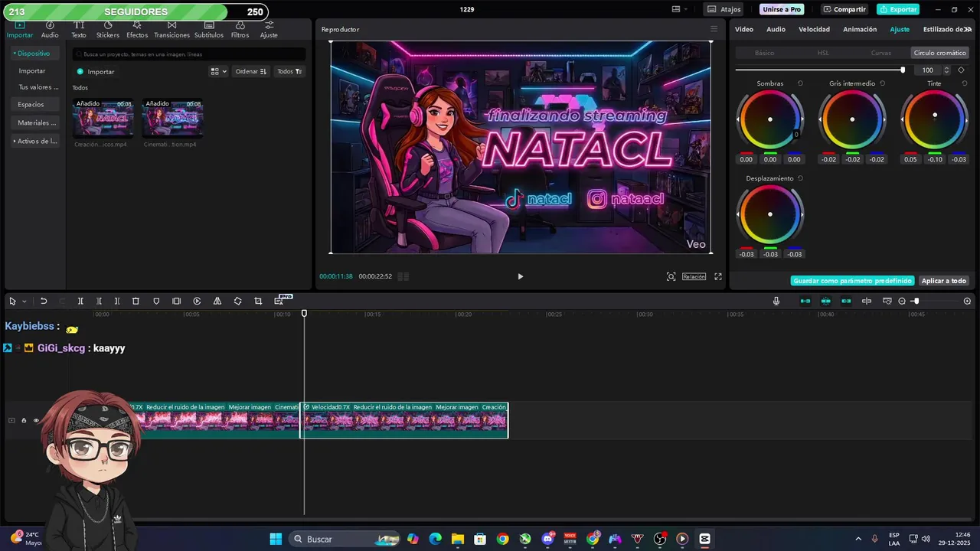Viewport: 980px width, 551px height.
Task: Change the media grid view dropdown
Action: [218, 71]
